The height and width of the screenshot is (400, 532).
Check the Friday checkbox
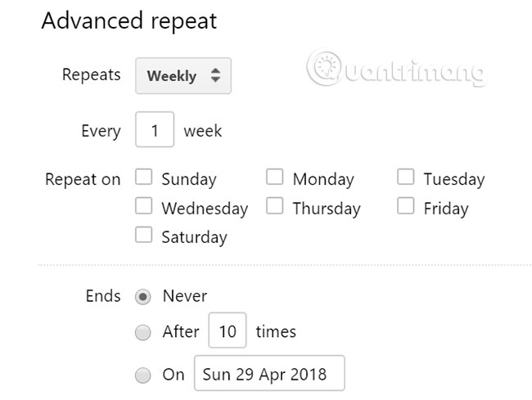pyautogui.click(x=406, y=206)
